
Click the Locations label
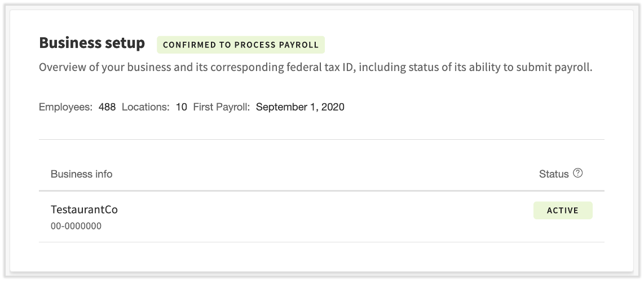(145, 107)
